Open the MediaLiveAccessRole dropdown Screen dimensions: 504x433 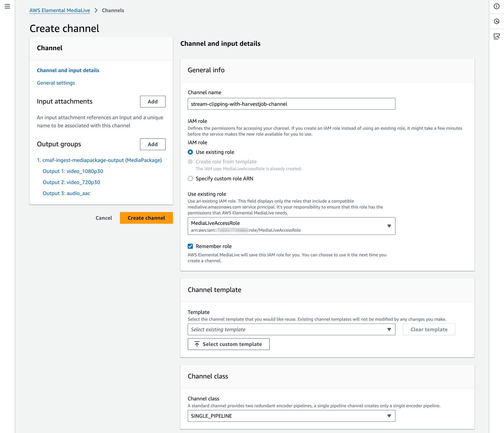(x=291, y=226)
